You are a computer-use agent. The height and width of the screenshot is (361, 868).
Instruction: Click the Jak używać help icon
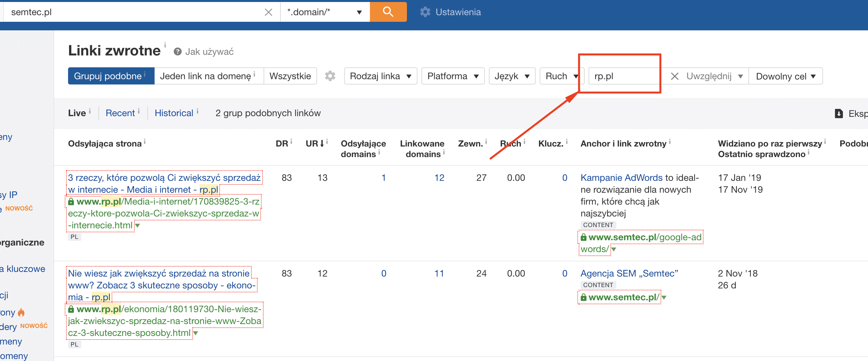178,51
